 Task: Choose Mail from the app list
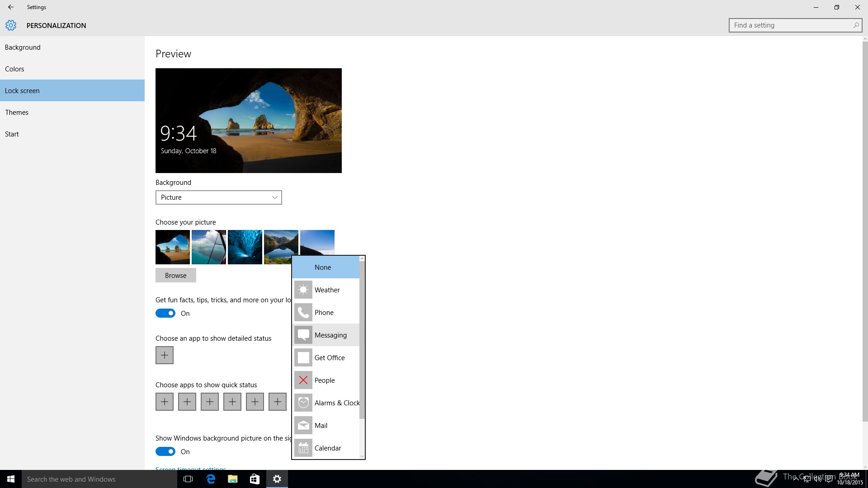click(x=325, y=425)
